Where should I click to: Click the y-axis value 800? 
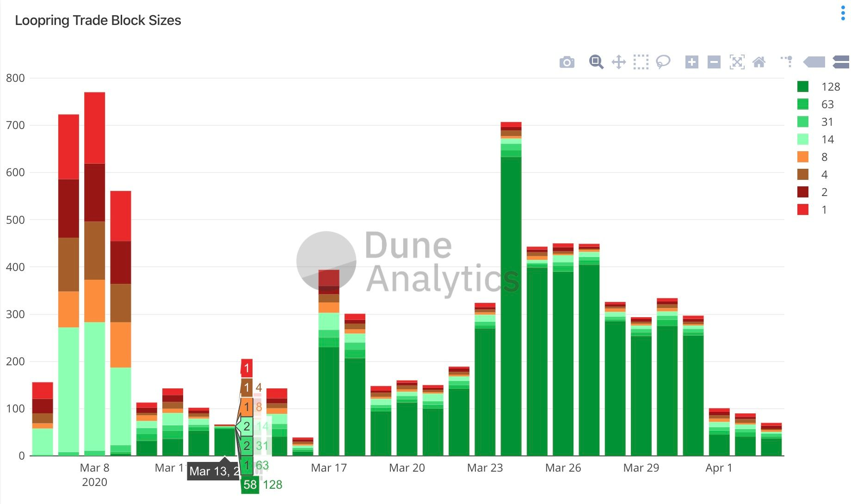(x=15, y=78)
